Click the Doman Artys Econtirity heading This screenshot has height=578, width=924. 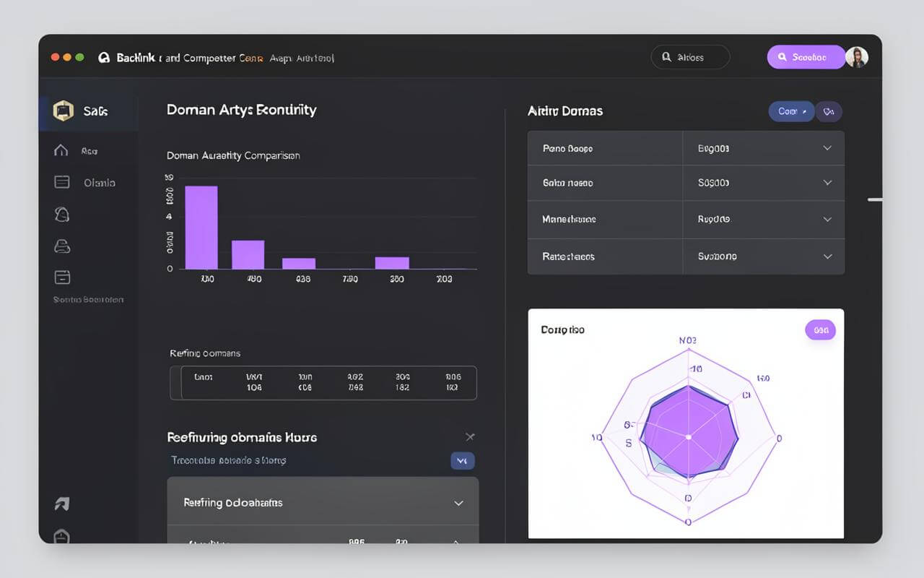coord(241,110)
